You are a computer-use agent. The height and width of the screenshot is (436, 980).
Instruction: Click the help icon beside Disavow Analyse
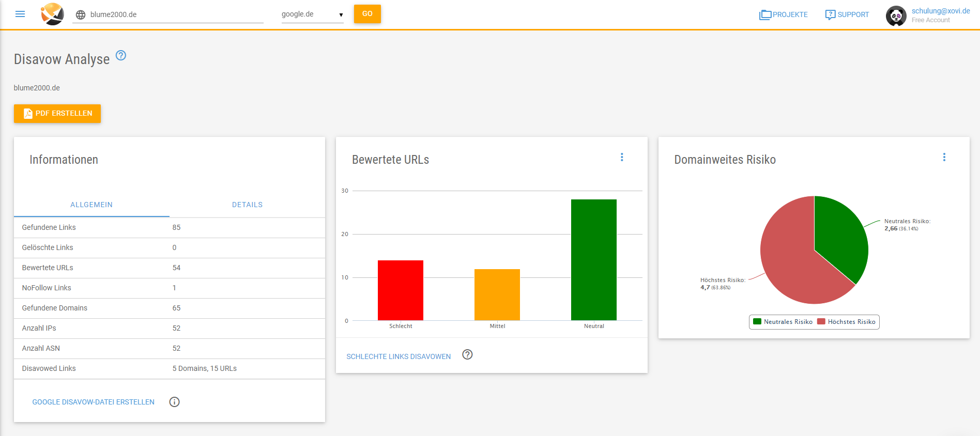(120, 56)
